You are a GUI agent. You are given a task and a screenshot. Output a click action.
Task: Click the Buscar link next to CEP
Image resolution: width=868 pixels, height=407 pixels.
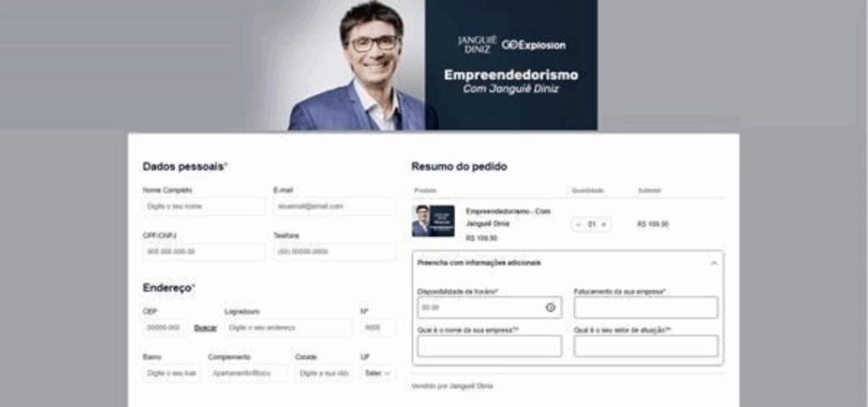(x=205, y=328)
